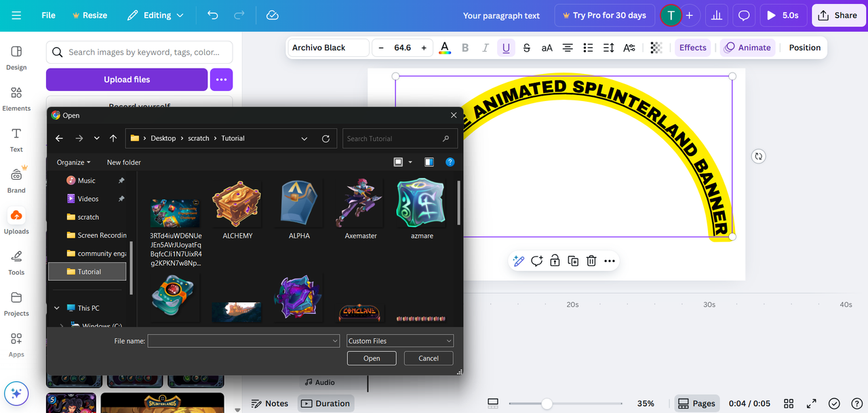Open the Apps sidebar panel
Viewport: 868px width, 413px height.
pos(16,345)
